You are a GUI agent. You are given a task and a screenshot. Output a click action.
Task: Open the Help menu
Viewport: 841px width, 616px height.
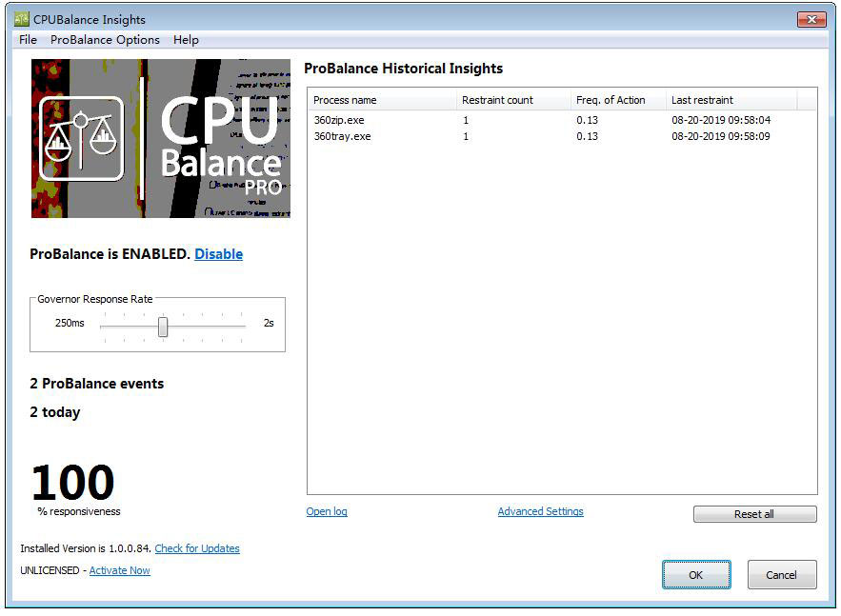(x=186, y=40)
